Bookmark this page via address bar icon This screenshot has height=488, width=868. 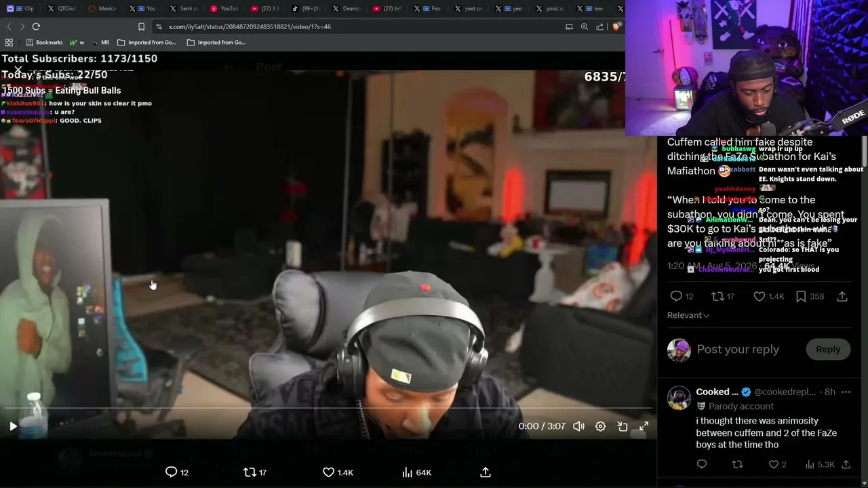click(141, 26)
